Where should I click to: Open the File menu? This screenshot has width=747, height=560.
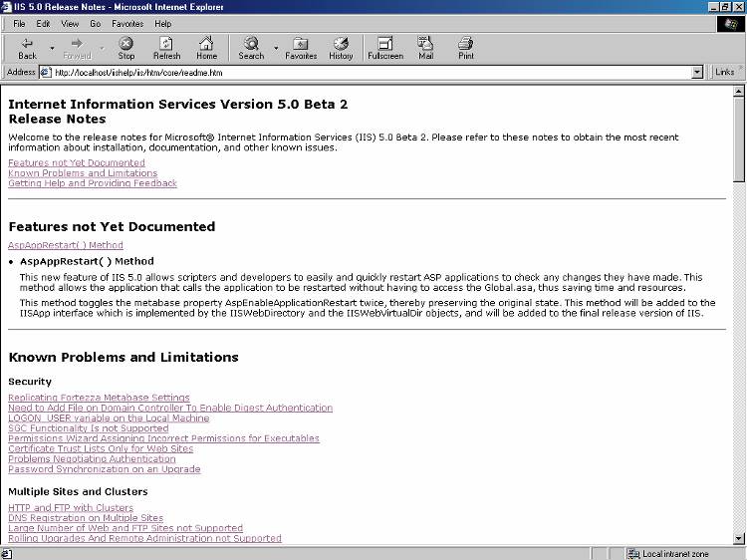click(x=19, y=23)
